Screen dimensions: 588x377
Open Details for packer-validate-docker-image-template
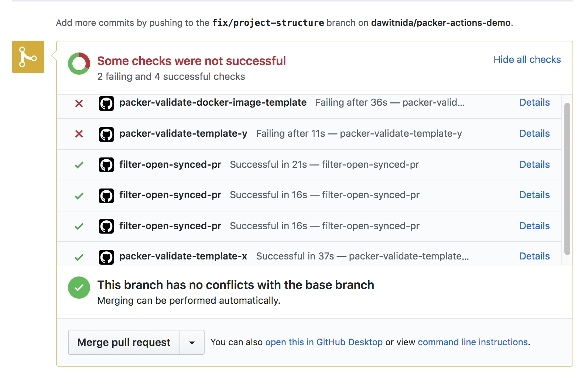point(534,102)
